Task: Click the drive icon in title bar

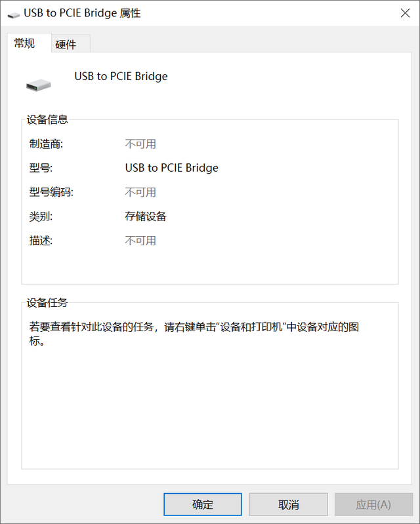Action: coord(14,14)
